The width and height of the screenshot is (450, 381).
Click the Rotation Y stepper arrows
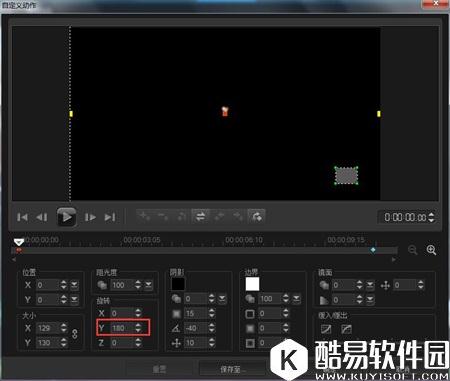coord(138,328)
